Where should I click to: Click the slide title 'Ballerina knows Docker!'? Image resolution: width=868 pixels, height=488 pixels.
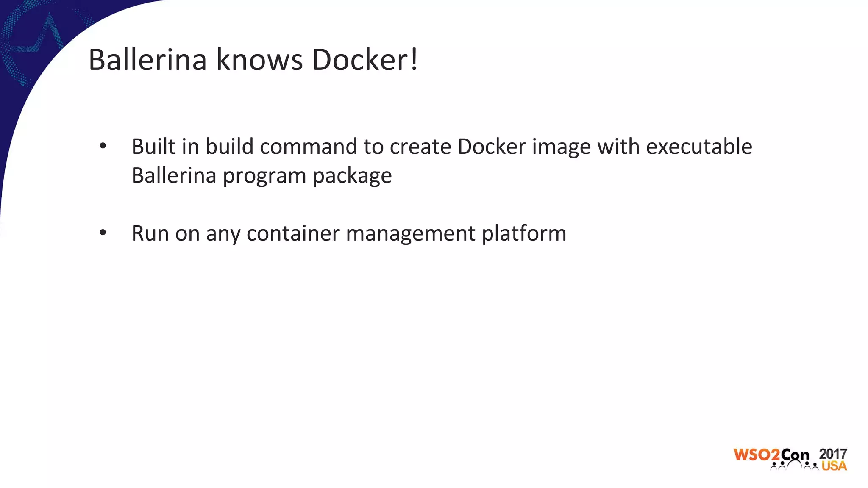(x=253, y=60)
